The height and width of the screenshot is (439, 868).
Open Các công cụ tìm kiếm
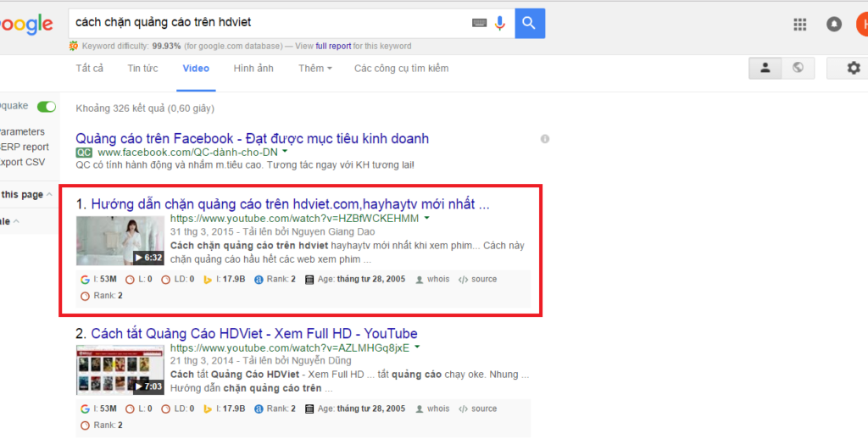click(401, 68)
